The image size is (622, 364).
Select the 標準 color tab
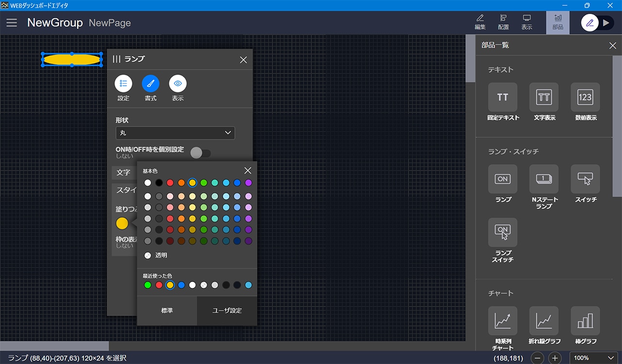point(167,311)
